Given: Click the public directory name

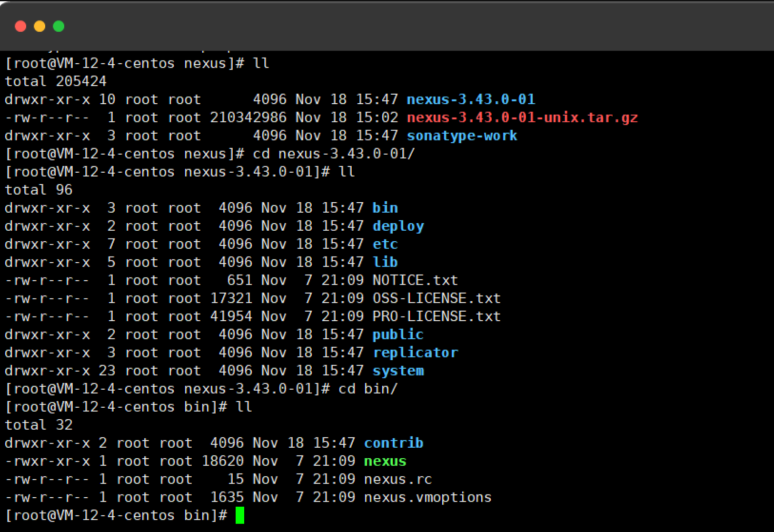Looking at the screenshot, I should click(398, 335).
